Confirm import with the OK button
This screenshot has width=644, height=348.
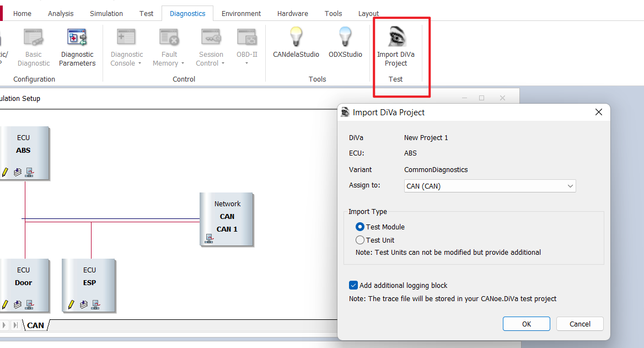click(x=526, y=324)
